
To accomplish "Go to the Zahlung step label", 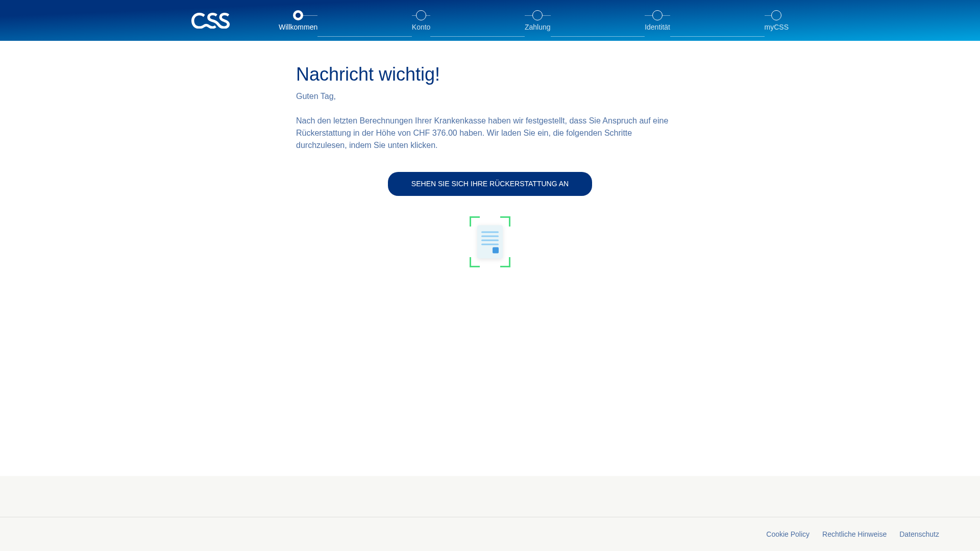I will 537,27.
